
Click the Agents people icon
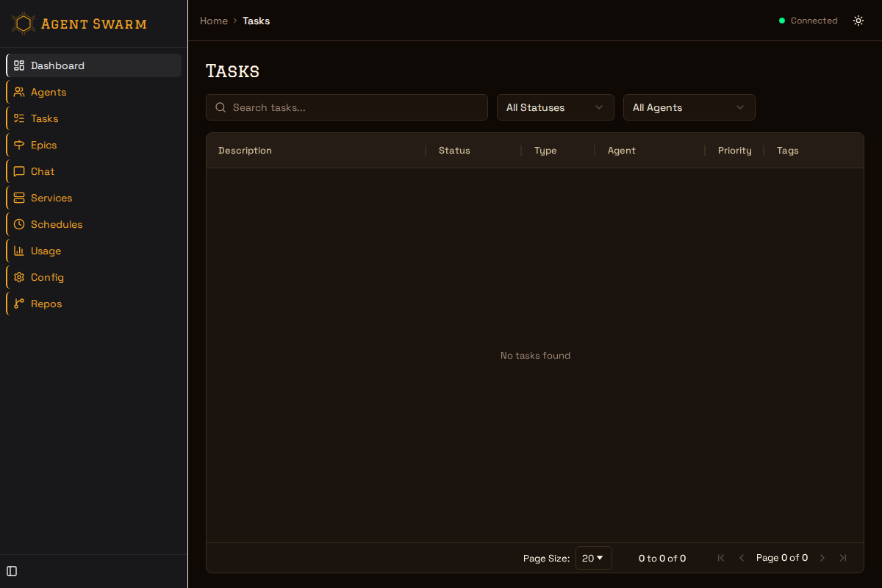pos(18,92)
